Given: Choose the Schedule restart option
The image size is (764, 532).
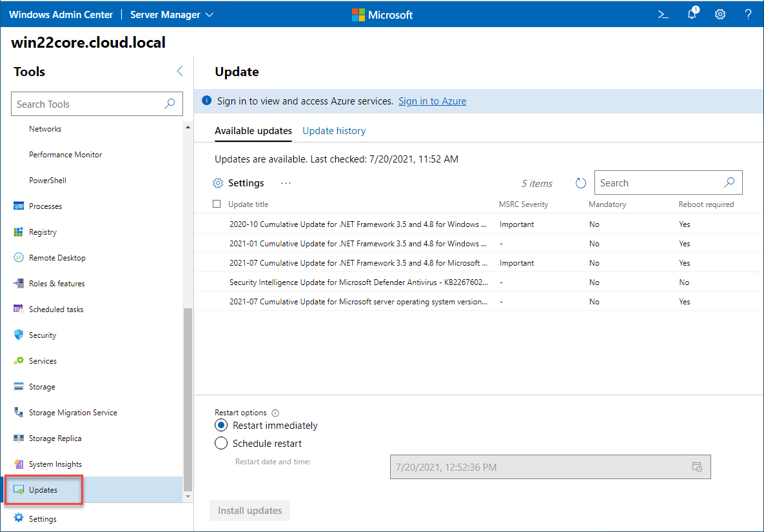Looking at the screenshot, I should click(221, 443).
